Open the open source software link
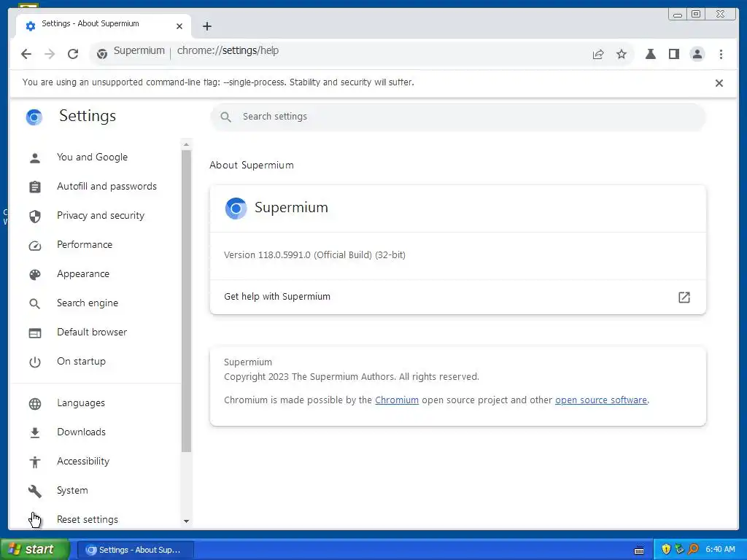Viewport: 747px width, 560px height. pos(601,400)
